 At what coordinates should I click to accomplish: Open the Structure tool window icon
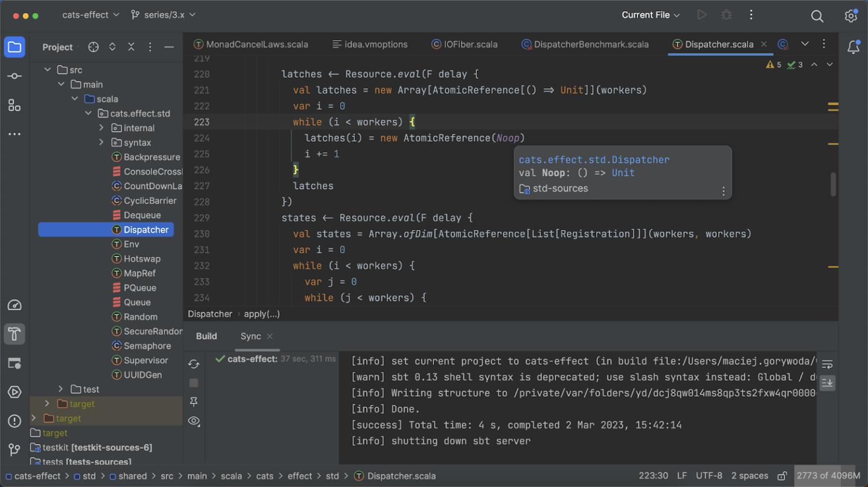(x=14, y=105)
